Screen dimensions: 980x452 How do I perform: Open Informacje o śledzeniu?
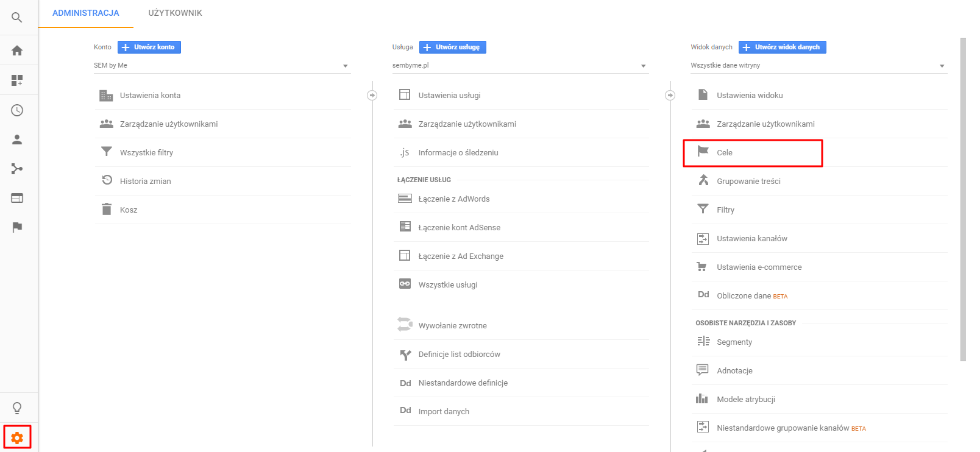[x=458, y=153]
